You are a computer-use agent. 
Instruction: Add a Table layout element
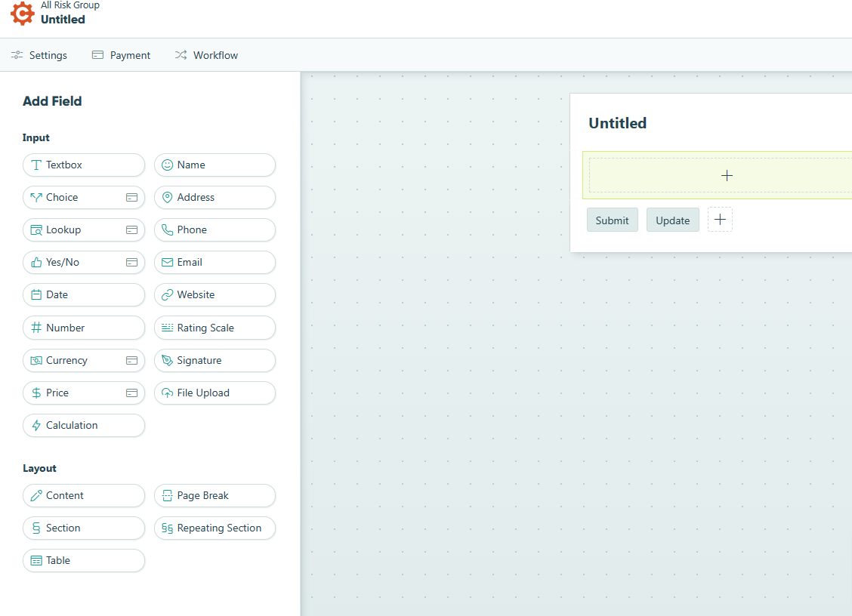[x=84, y=561]
